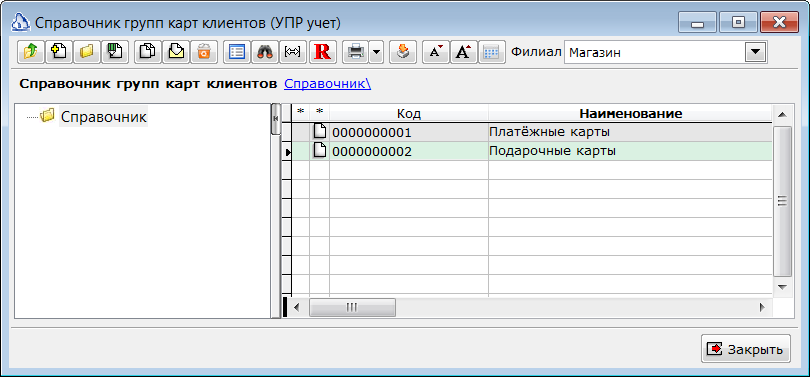Viewport: 810px width, 377px height.
Task: Select the Платёжные карты row
Action: pos(532,132)
